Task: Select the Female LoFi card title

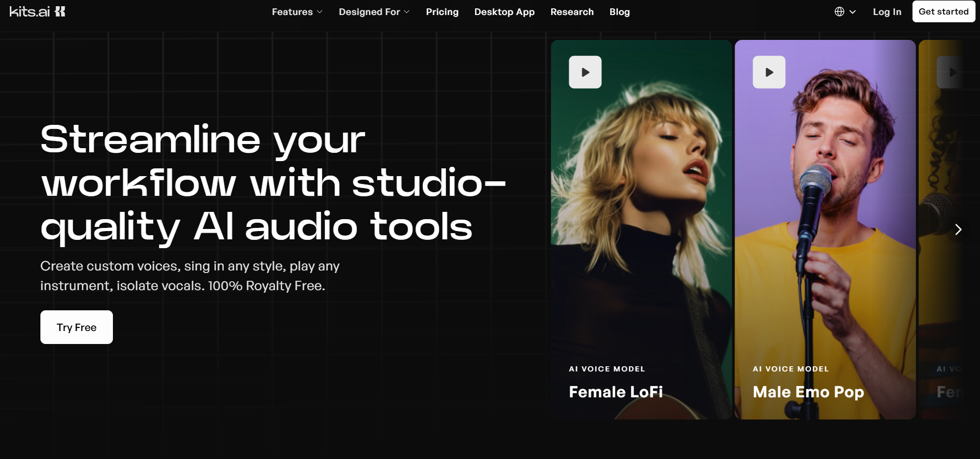Action: [615, 392]
